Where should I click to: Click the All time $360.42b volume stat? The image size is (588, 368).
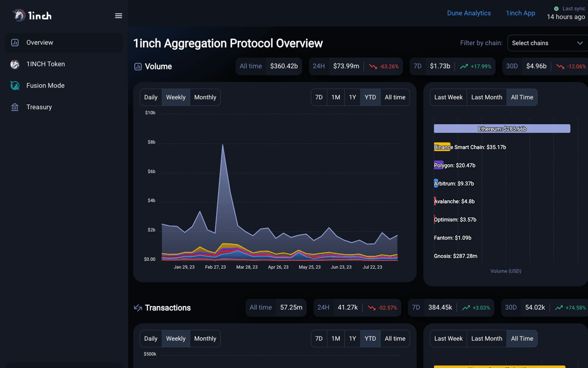[269, 66]
